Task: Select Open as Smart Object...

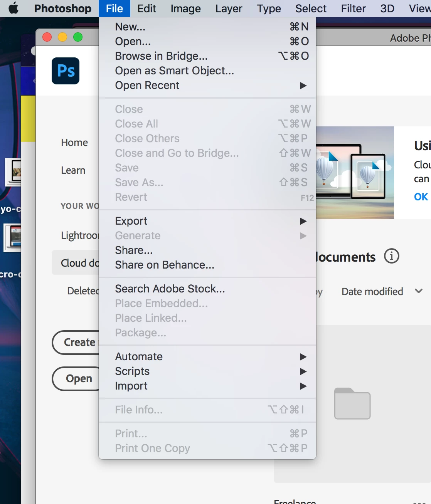Action: pyautogui.click(x=207, y=71)
